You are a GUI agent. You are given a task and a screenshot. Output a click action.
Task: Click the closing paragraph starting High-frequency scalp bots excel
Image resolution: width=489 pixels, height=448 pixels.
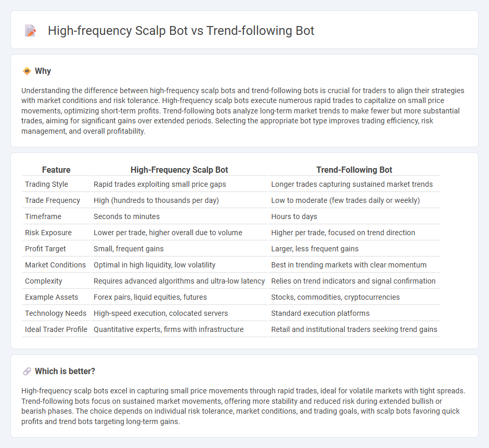(243, 406)
